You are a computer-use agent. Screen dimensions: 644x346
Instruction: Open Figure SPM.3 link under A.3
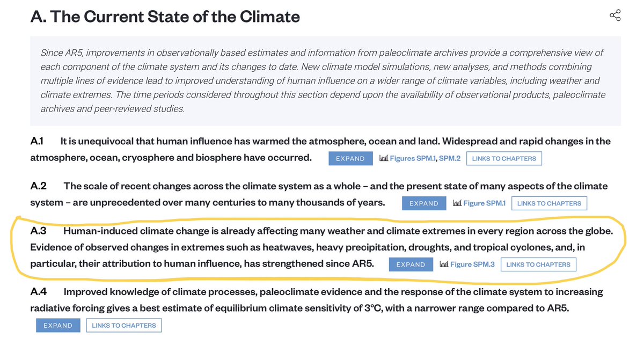click(472, 264)
